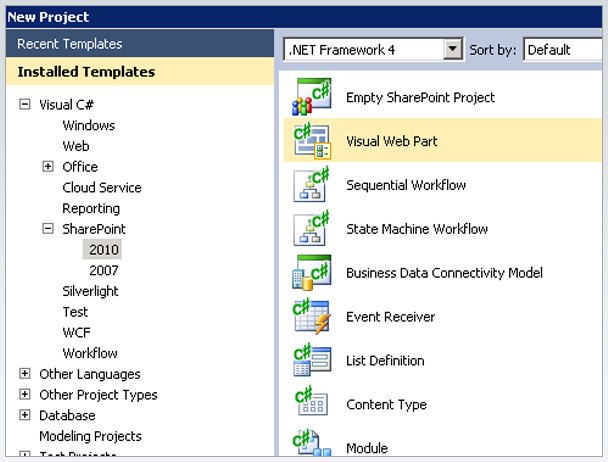This screenshot has width=608, height=462.
Task: Select the Modeling Projects category
Action: pyautogui.click(x=90, y=436)
